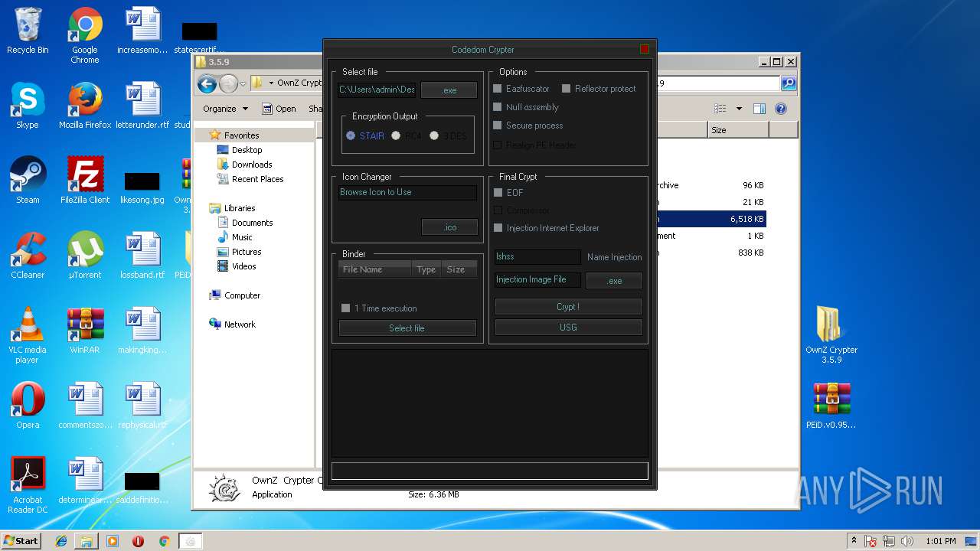The width and height of the screenshot is (980, 551).
Task: Enable the Eazfuscator option
Action: (498, 89)
